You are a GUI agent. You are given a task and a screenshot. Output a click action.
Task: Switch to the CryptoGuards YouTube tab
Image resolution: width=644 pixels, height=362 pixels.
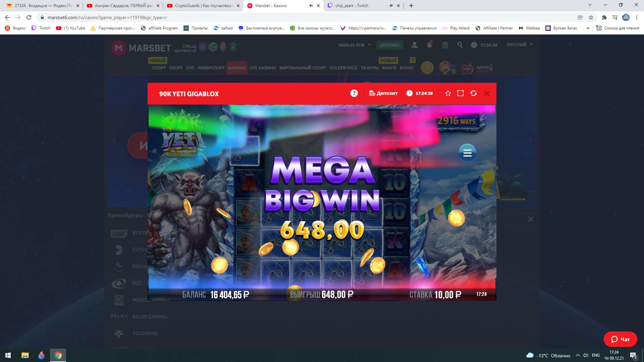point(201,6)
